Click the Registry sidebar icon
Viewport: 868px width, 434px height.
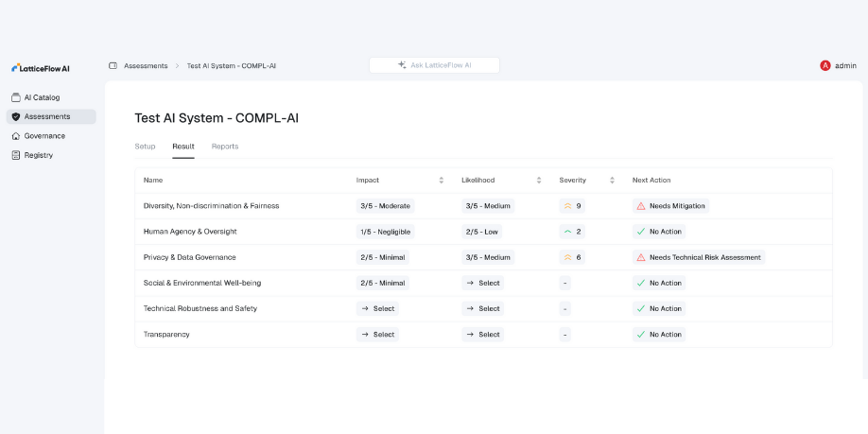(x=15, y=156)
